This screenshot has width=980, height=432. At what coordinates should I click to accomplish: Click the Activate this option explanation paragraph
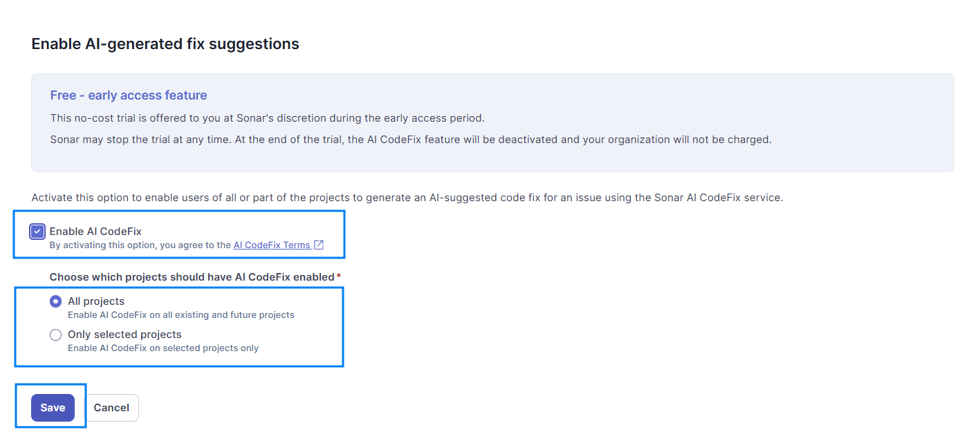pyautogui.click(x=407, y=198)
